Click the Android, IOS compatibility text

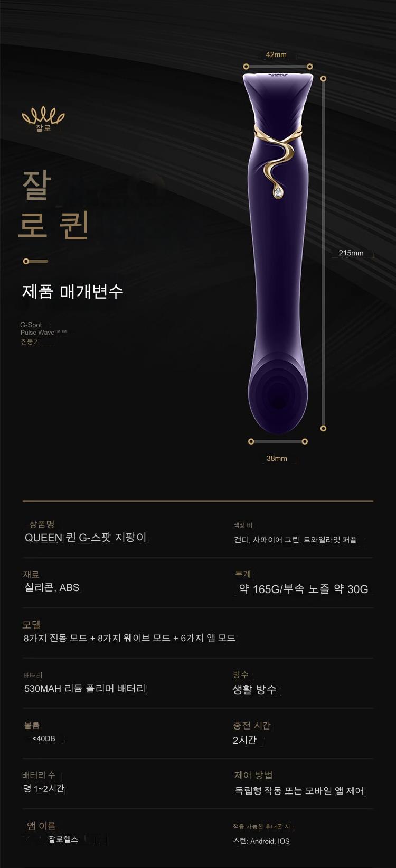coord(270,841)
